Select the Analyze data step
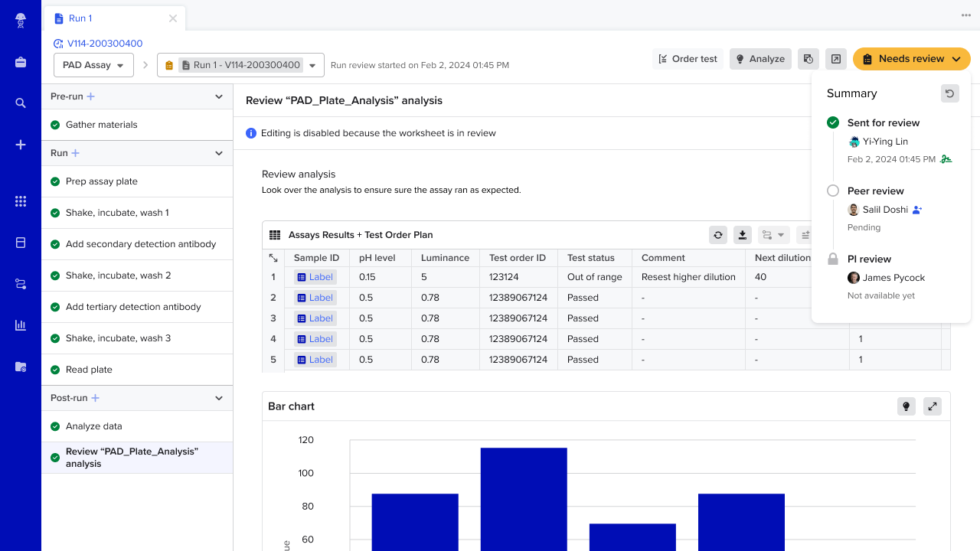This screenshot has height=551, width=980. [x=137, y=426]
